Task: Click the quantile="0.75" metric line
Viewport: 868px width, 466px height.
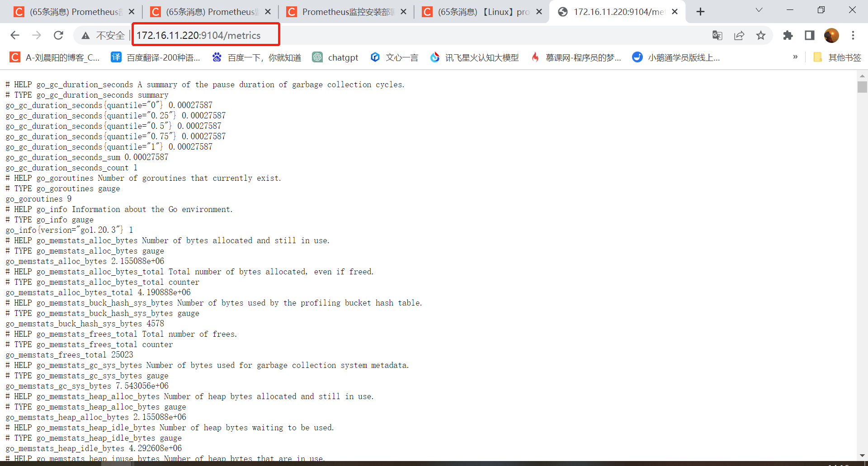Action: 115,137
